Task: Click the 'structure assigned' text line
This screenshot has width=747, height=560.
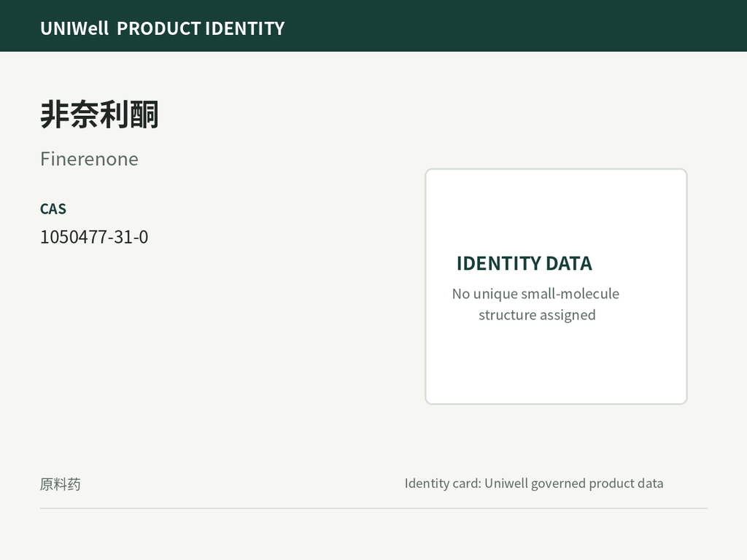Action: pos(537,315)
